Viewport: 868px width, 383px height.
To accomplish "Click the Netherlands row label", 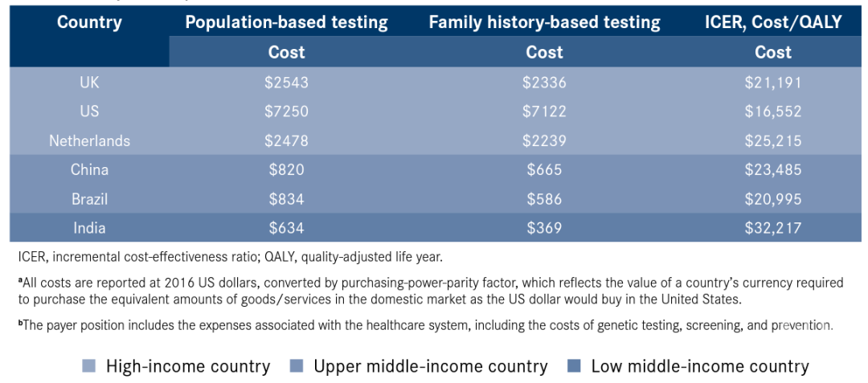I will pos(89,141).
